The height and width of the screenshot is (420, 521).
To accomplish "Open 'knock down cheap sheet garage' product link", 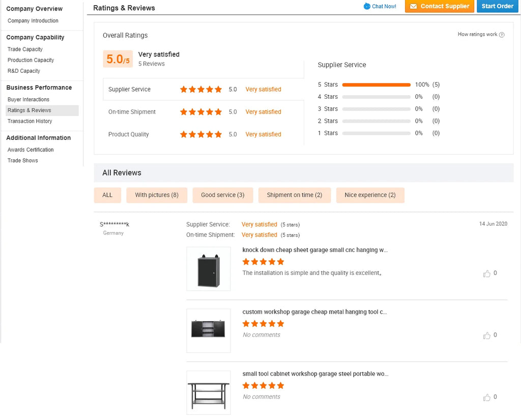I will (x=315, y=250).
